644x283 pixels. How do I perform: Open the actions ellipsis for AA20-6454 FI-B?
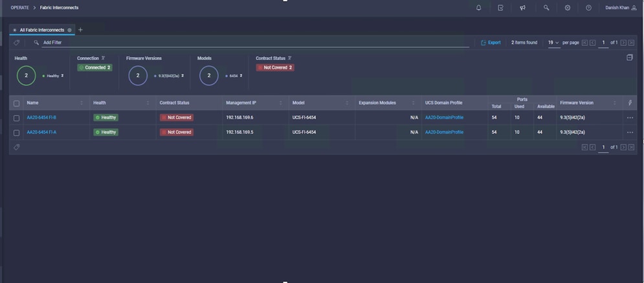pyautogui.click(x=630, y=117)
